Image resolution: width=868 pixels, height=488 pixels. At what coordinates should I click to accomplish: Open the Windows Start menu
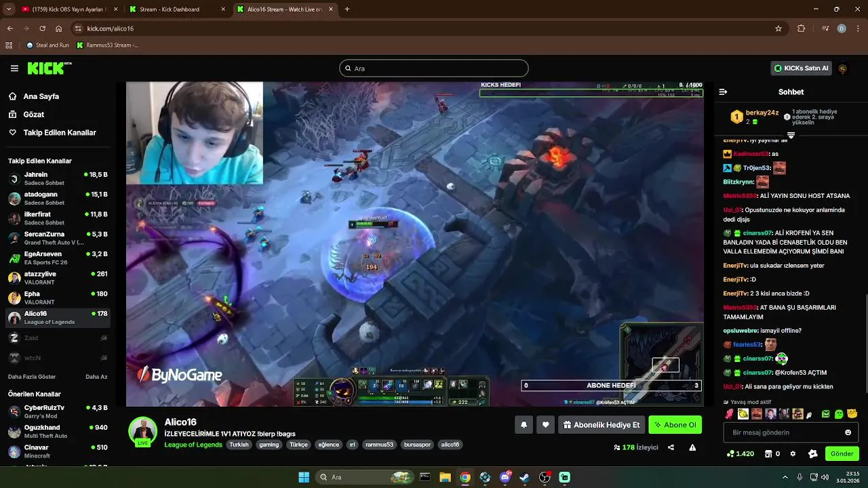[x=304, y=477]
